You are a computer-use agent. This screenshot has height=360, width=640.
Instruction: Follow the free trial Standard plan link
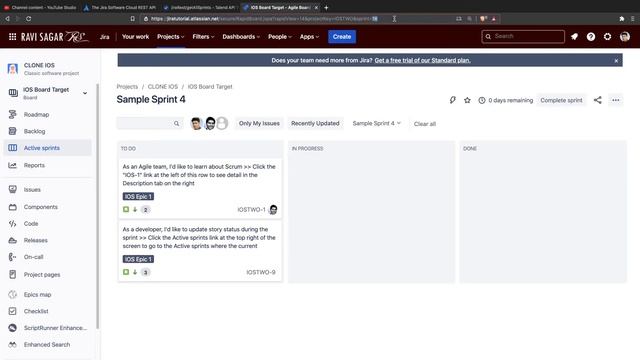coord(422,60)
